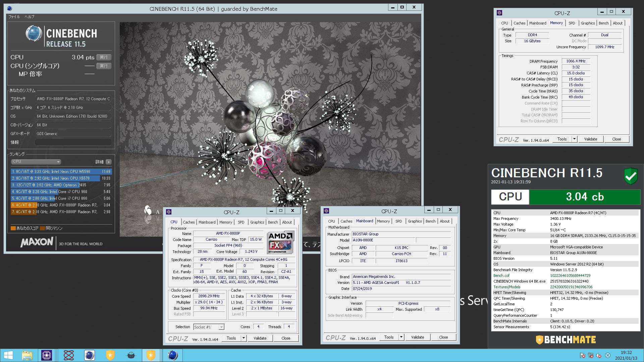Click Validate in the CPU-Z Memory window

pyautogui.click(x=591, y=139)
